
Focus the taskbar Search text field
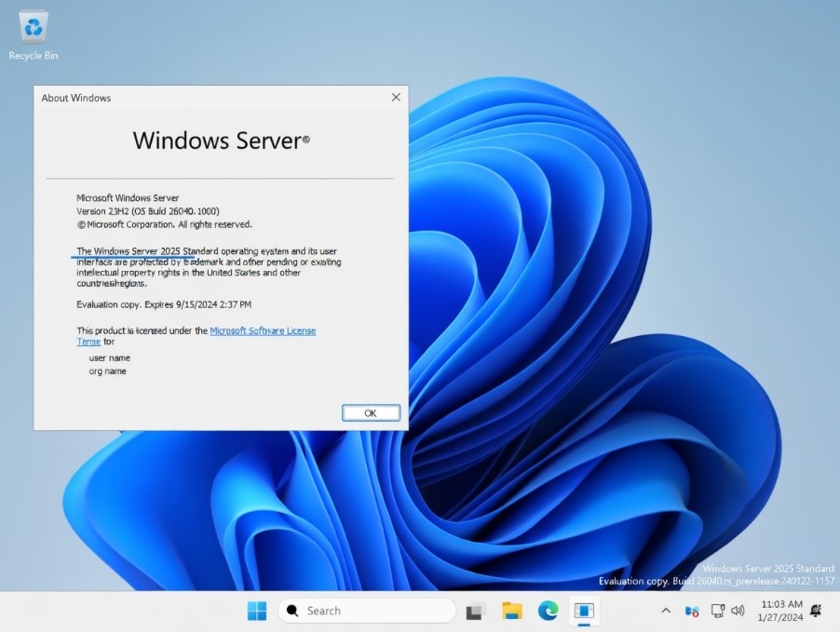(x=366, y=611)
